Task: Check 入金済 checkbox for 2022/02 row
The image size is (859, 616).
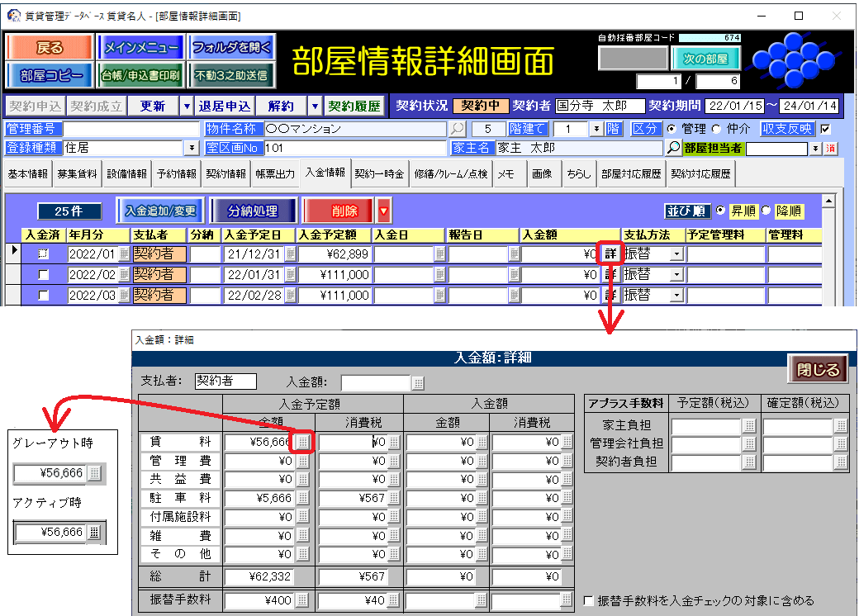Action: (x=44, y=274)
